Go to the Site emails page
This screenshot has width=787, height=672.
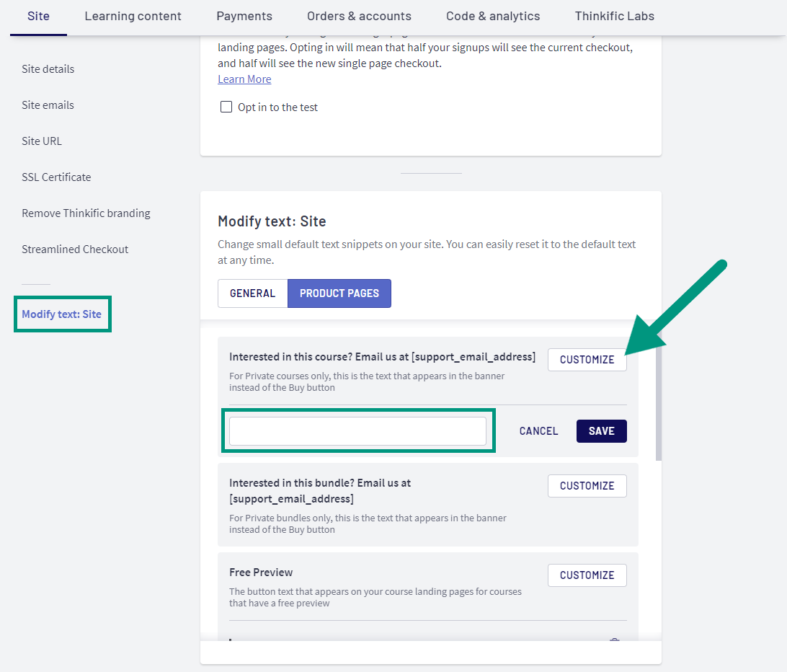point(48,105)
